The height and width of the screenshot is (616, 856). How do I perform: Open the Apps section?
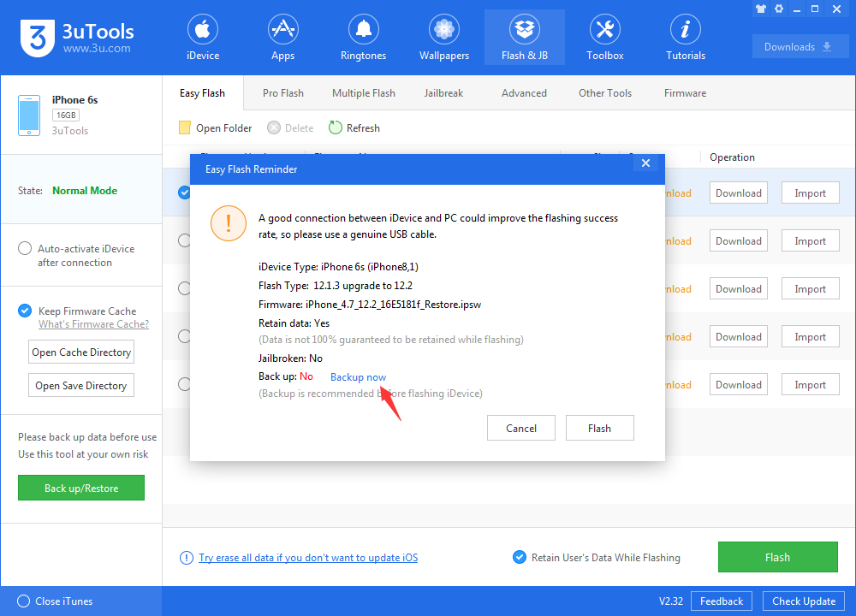point(282,38)
